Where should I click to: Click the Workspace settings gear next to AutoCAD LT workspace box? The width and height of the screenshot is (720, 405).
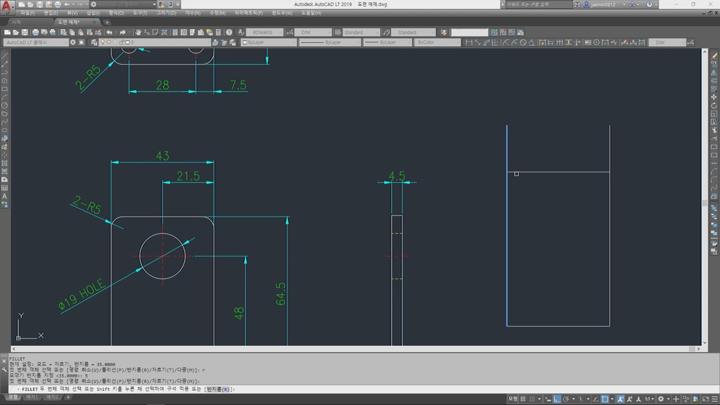coord(73,42)
